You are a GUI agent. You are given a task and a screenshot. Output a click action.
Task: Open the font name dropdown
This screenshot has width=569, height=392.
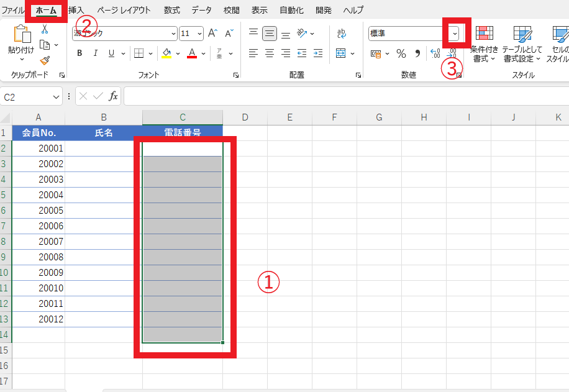tap(173, 34)
